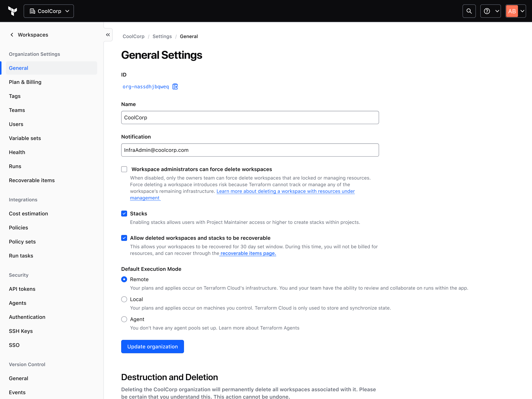Uncheck the Stacks checkbox
532x399 pixels.
[124, 214]
